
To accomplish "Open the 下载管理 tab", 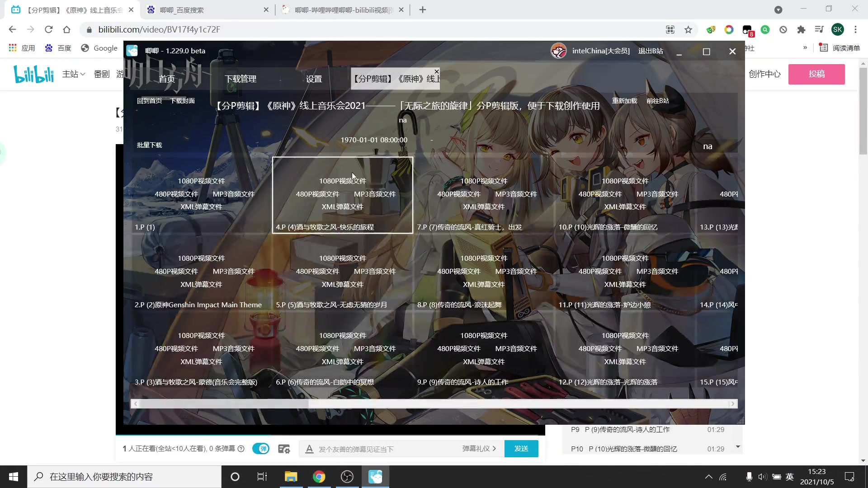I will pos(241,79).
